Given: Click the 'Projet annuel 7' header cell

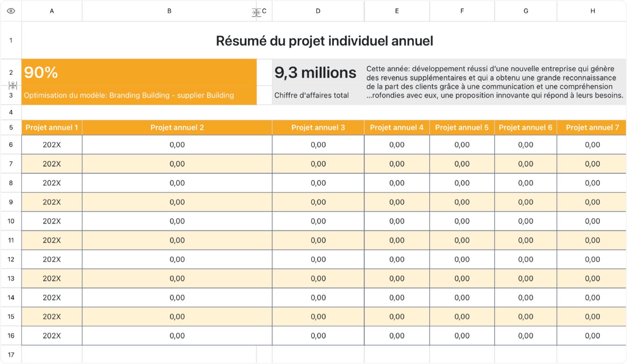Looking at the screenshot, I should click(x=592, y=128).
